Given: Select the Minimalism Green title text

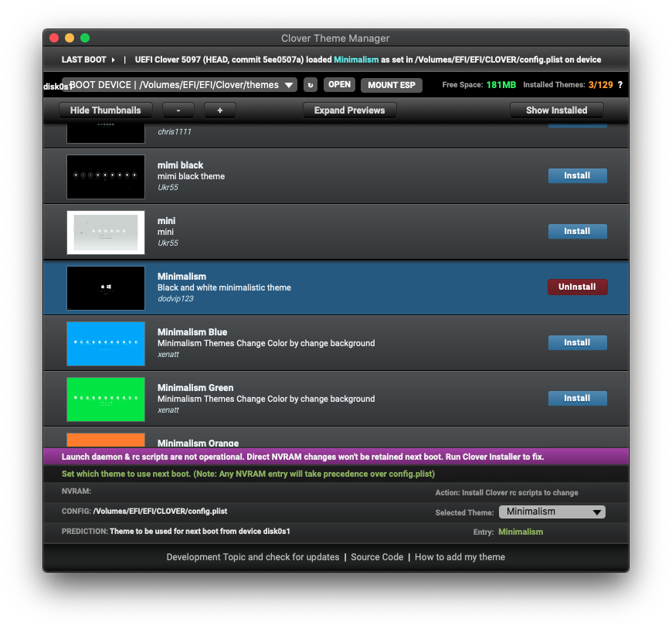Looking at the screenshot, I should point(195,388).
